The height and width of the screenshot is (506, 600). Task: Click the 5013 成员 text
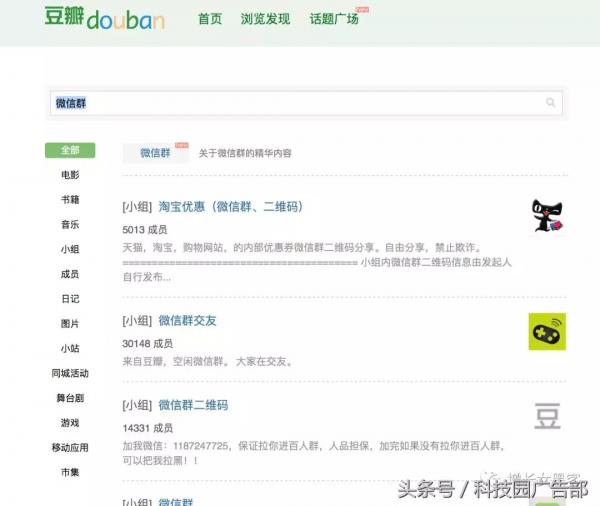point(145,230)
